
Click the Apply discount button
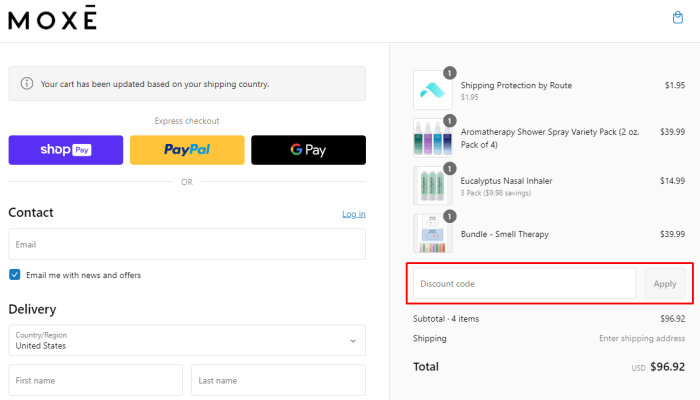click(x=665, y=283)
